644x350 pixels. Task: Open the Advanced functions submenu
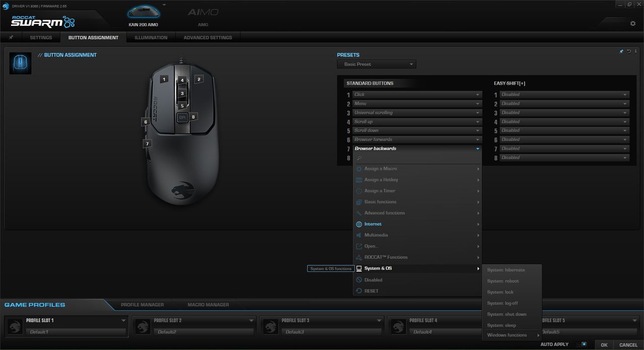point(417,213)
